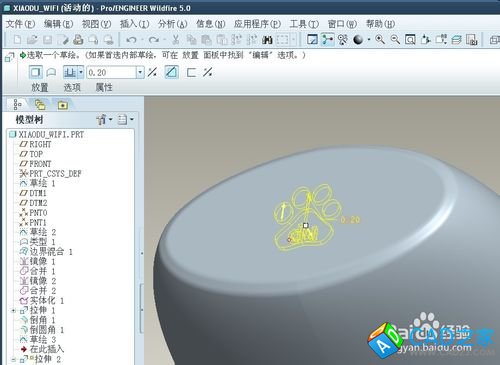Click the Orient mode icon
The height and width of the screenshot is (365, 500).
point(343,40)
